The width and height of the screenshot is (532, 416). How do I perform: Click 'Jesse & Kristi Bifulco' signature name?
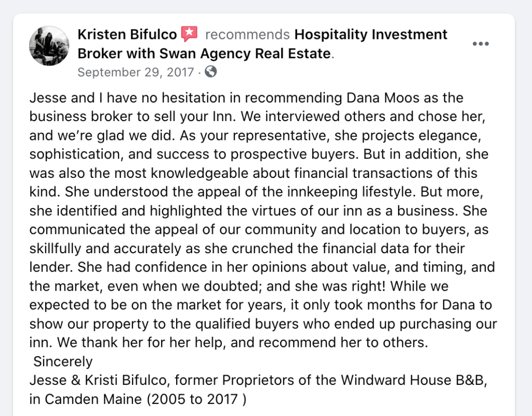click(98, 380)
